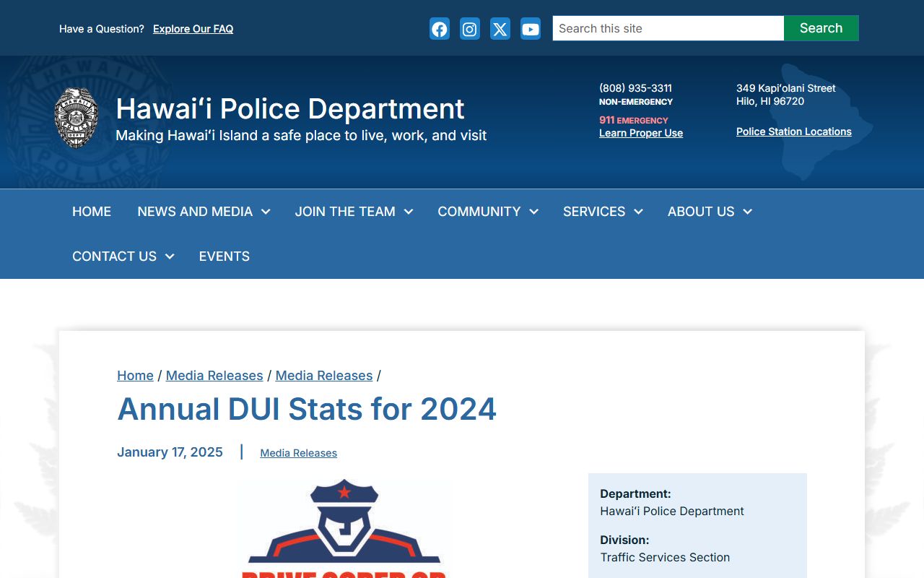Click the Drive Sober officer image
The height and width of the screenshot is (578, 924).
click(344, 527)
